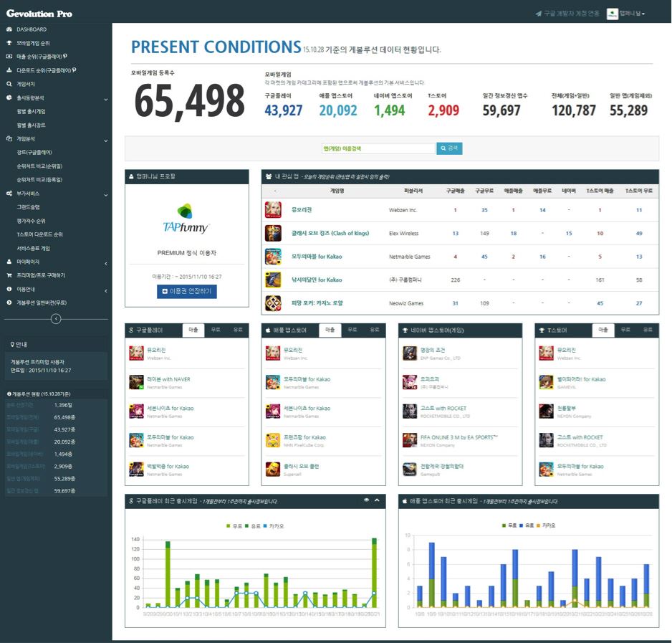Click the app name search input field
The width and height of the screenshot is (672, 643).
click(378, 148)
